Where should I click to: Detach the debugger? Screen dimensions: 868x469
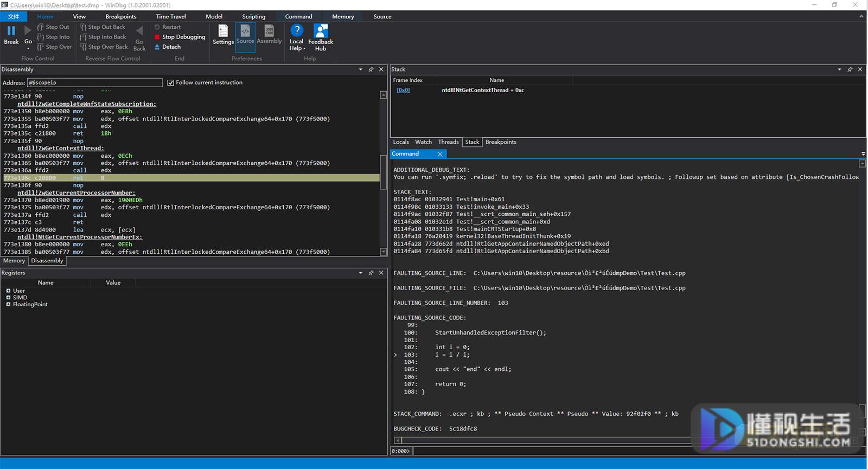[168, 47]
